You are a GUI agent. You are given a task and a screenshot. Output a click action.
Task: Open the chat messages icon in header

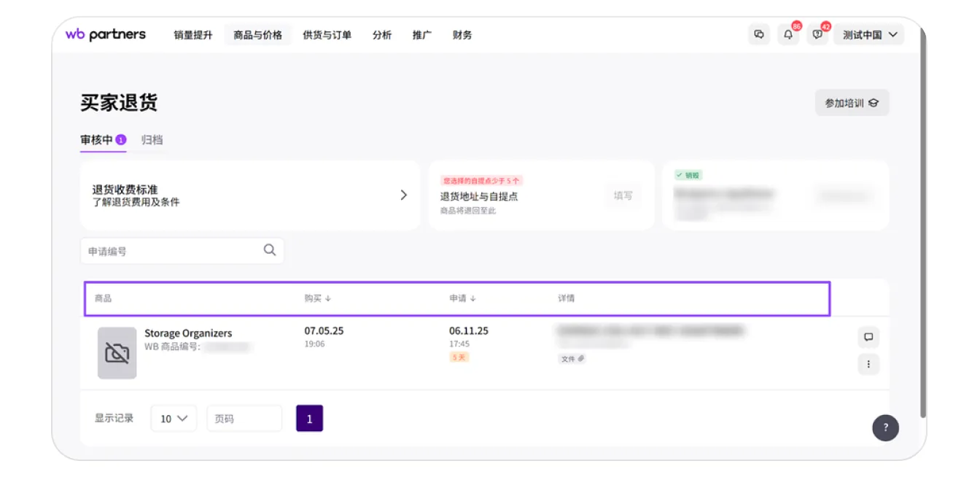point(759,34)
